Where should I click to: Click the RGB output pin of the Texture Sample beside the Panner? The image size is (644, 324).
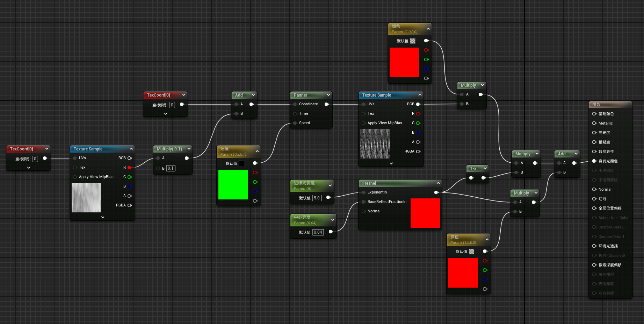[x=418, y=104]
